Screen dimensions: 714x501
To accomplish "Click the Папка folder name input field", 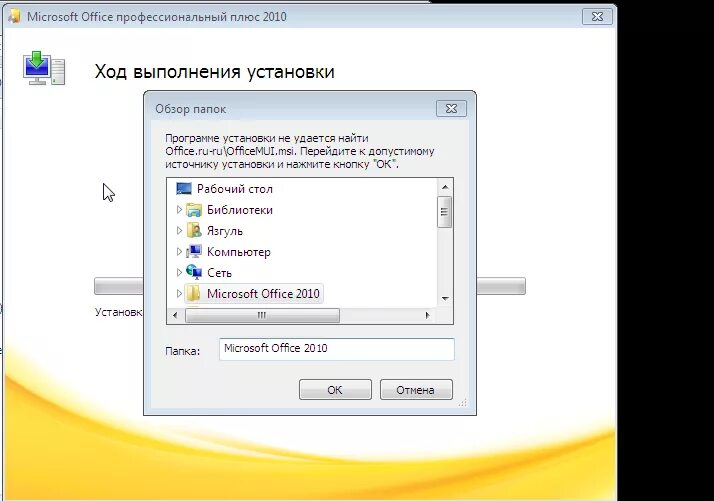I will click(x=337, y=349).
